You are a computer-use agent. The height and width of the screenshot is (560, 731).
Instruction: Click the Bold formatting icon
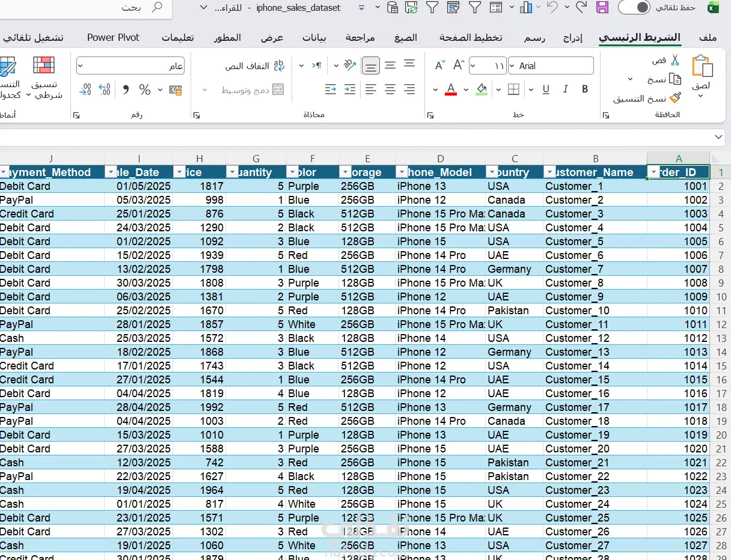coord(585,90)
